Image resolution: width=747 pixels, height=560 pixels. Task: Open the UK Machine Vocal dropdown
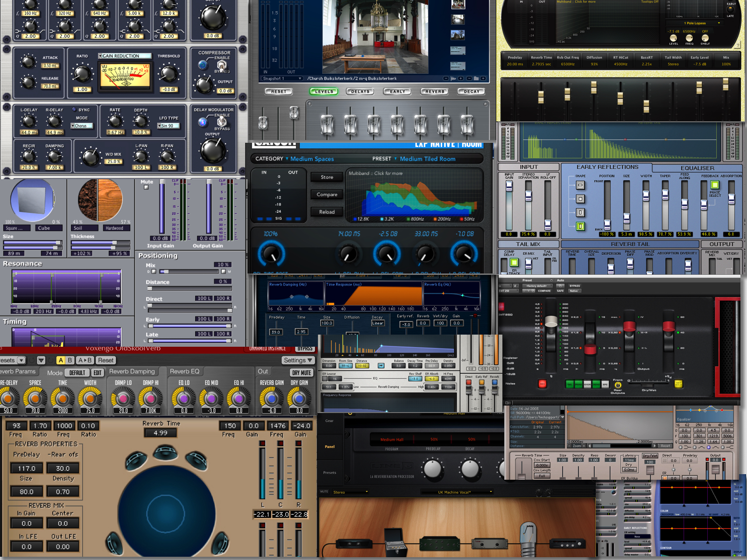[457, 492]
